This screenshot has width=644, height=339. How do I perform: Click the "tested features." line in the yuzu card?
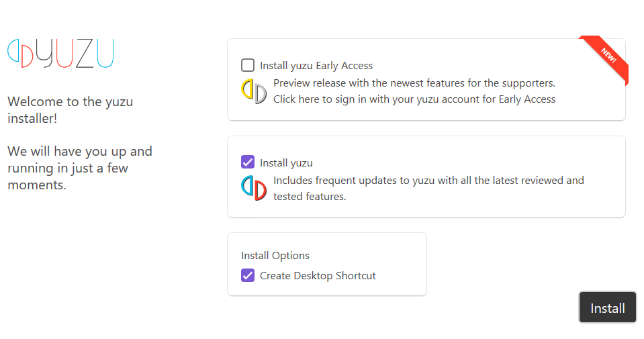[310, 197]
